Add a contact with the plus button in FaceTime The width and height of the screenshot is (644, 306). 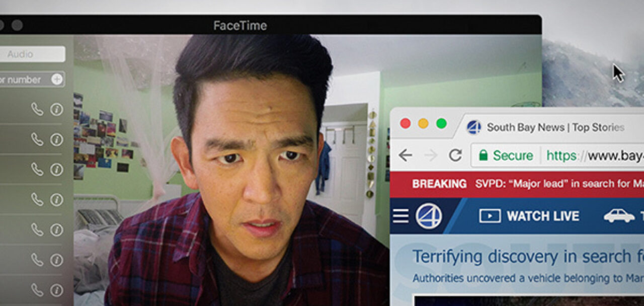(57, 79)
